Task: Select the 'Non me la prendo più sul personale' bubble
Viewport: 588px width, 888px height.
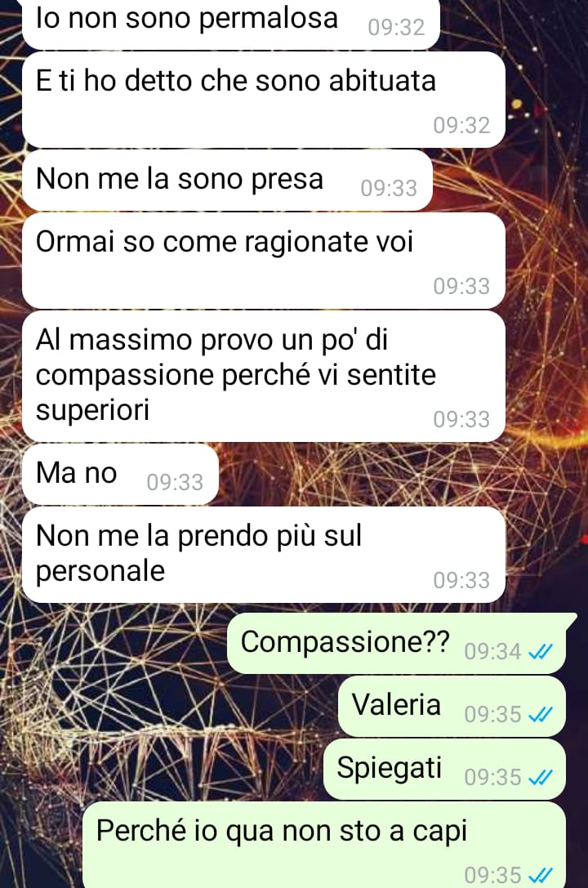Action: pos(264,555)
